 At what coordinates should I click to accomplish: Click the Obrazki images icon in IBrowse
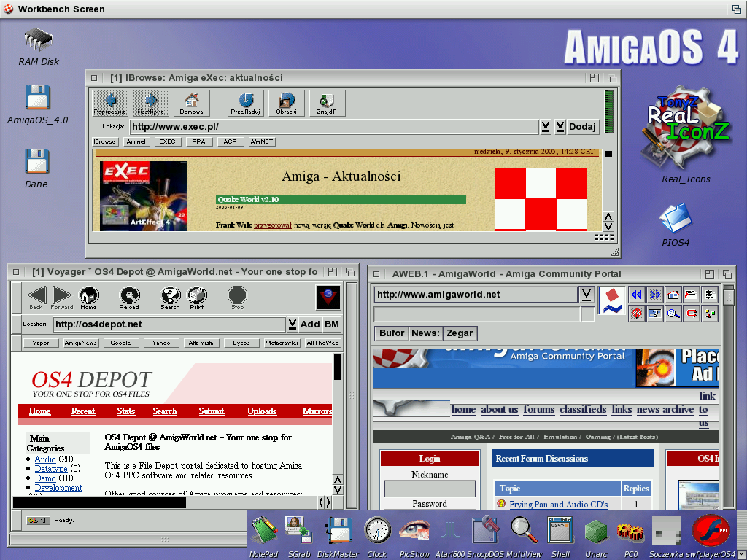[x=286, y=103]
